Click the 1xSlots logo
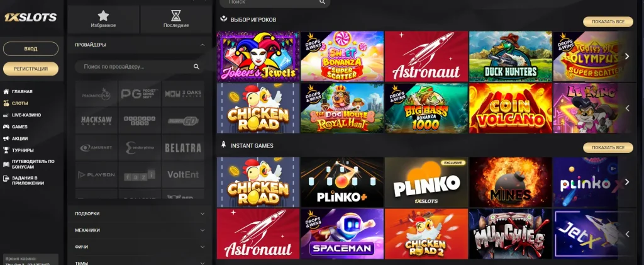This screenshot has height=265, width=644. tap(31, 17)
